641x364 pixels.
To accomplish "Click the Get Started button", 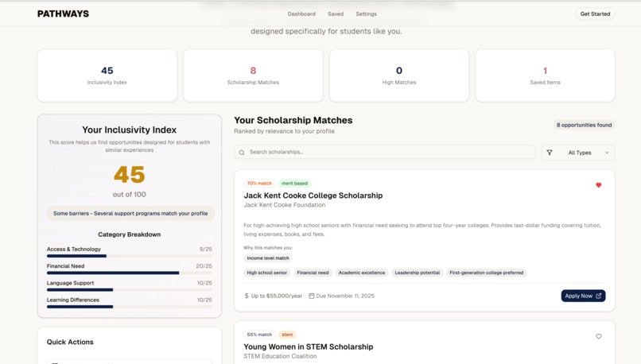I will coord(595,14).
